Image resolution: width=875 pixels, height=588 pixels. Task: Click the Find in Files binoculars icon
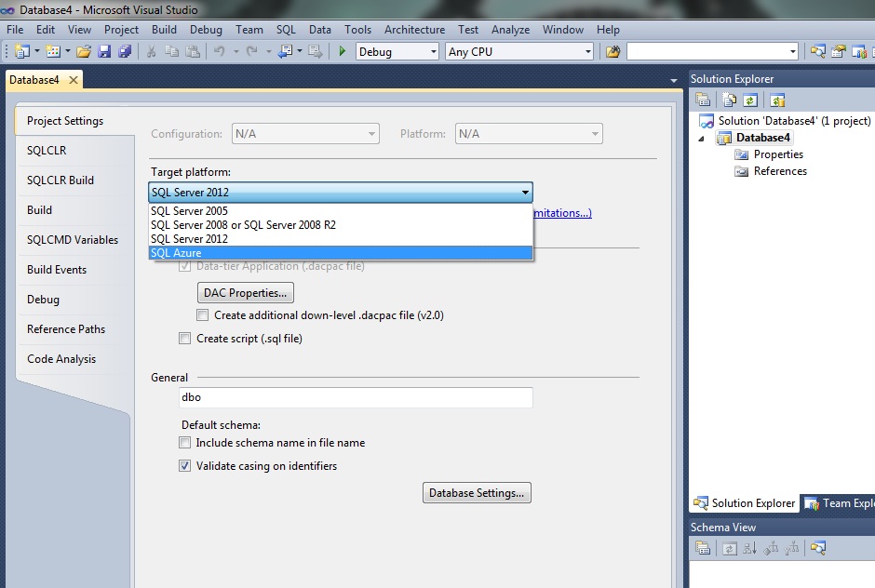(612, 52)
